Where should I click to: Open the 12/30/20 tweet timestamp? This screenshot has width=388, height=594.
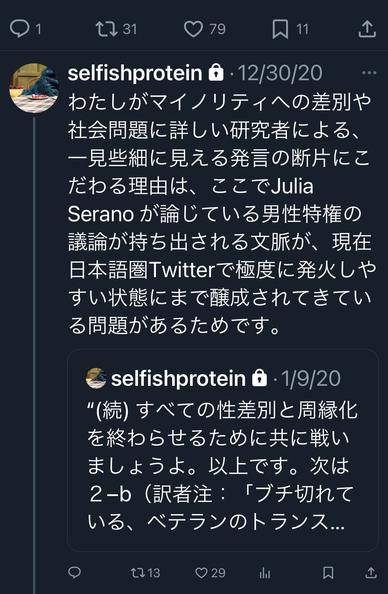click(280, 73)
